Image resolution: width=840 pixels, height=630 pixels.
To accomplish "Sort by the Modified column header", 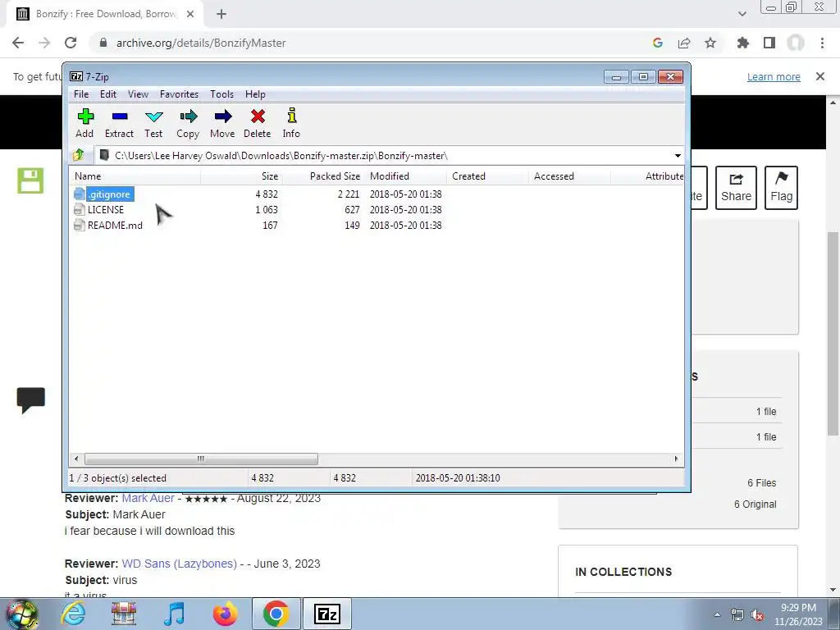I will pyautogui.click(x=405, y=176).
